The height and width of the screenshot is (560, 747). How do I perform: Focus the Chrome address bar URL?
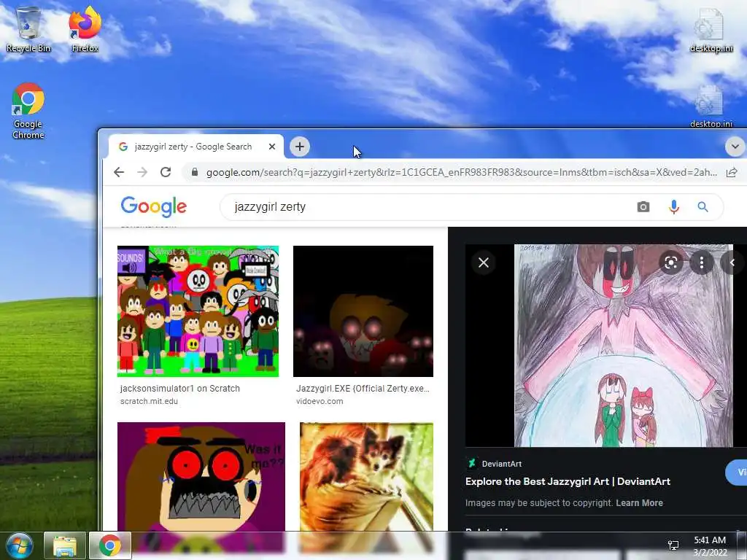461,172
